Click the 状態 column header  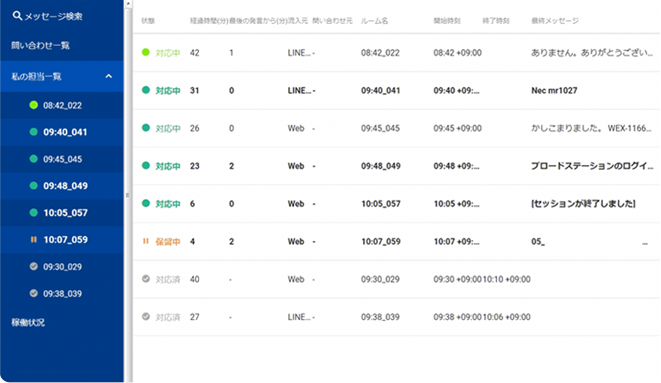pos(148,21)
